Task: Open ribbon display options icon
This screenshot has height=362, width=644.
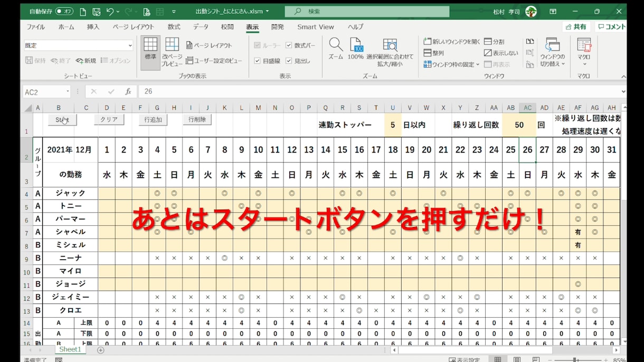Action: click(553, 11)
